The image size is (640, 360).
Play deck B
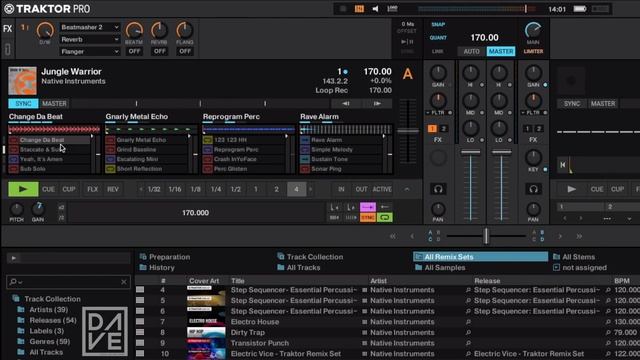[571, 189]
